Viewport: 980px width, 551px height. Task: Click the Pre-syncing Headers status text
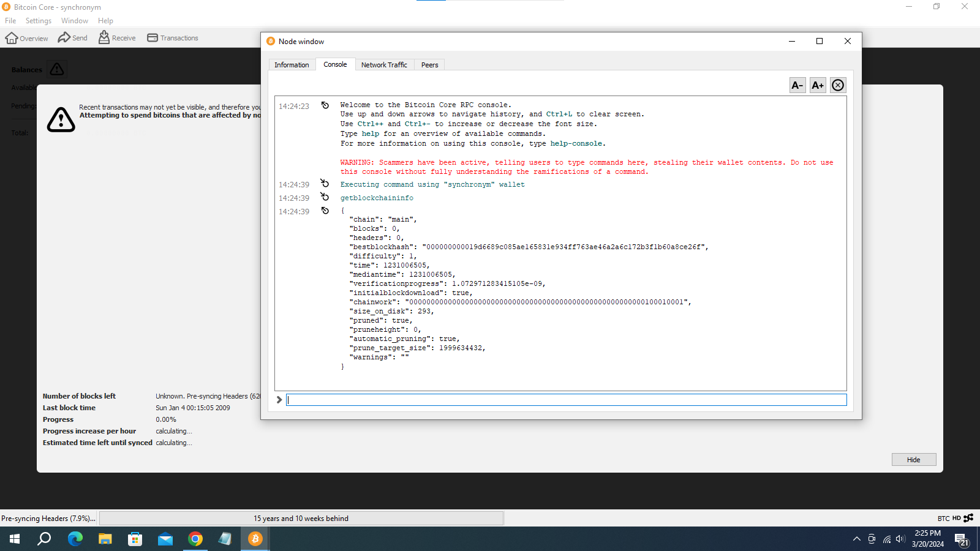coord(48,519)
